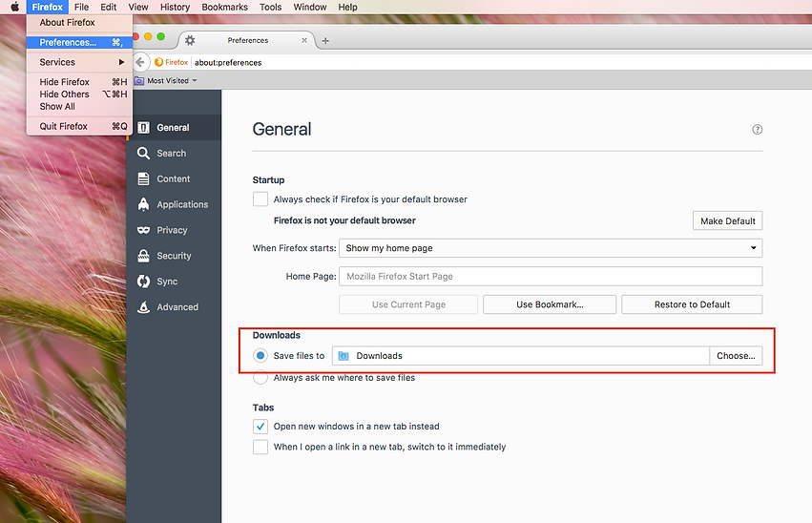The width and height of the screenshot is (812, 523).
Task: Open a new tab with plus icon
Action: coord(325,40)
